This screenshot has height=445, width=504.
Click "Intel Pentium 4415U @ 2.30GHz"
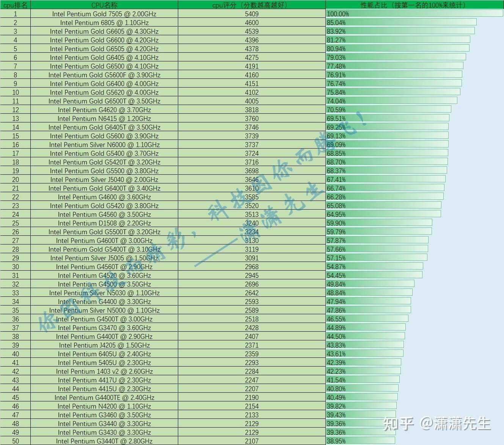[104, 389]
